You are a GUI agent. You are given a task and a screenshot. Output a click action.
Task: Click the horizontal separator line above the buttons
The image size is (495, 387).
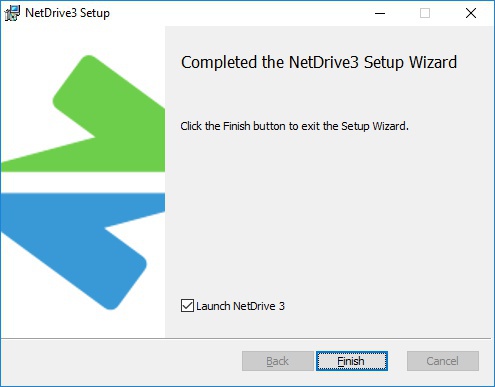coord(246,339)
